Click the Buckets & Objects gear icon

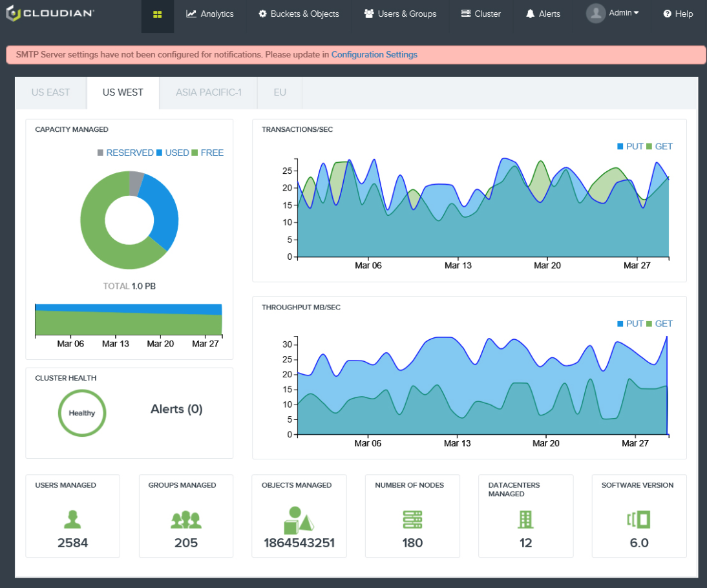coord(262,14)
